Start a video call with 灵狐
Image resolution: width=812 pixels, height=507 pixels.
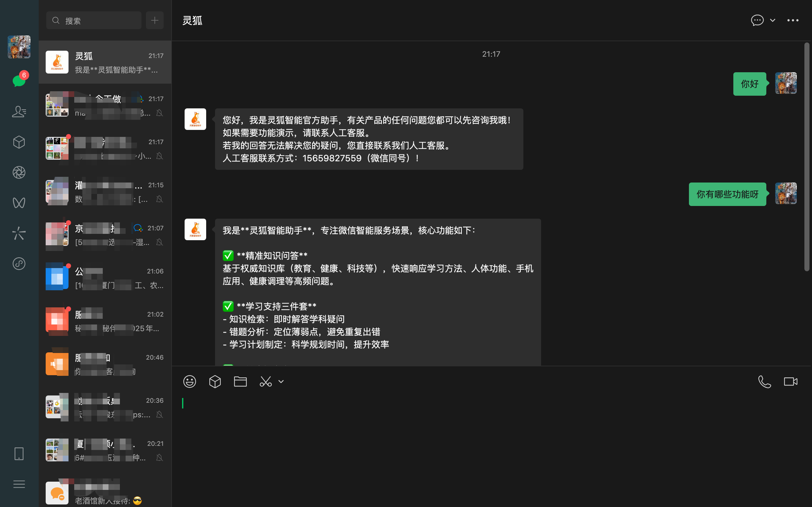(x=790, y=382)
